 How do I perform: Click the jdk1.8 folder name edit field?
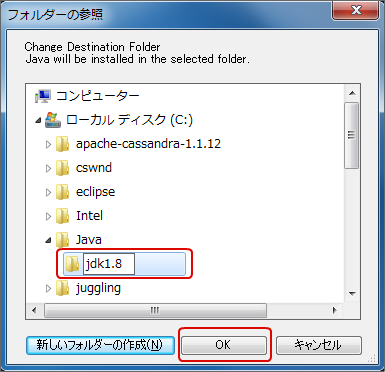(109, 264)
